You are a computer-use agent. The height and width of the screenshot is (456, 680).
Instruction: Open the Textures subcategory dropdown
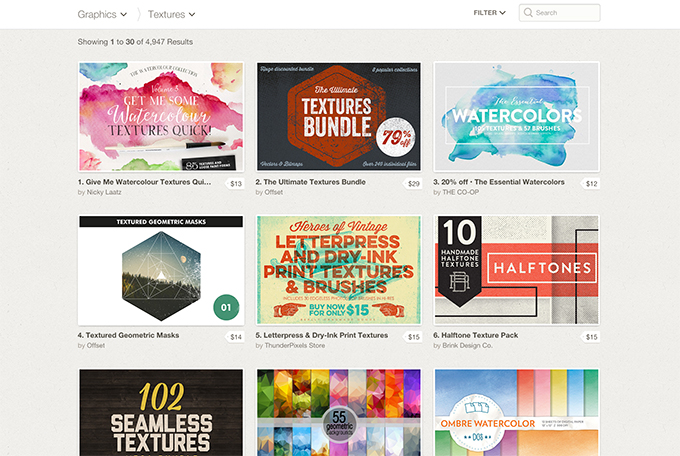point(171,14)
